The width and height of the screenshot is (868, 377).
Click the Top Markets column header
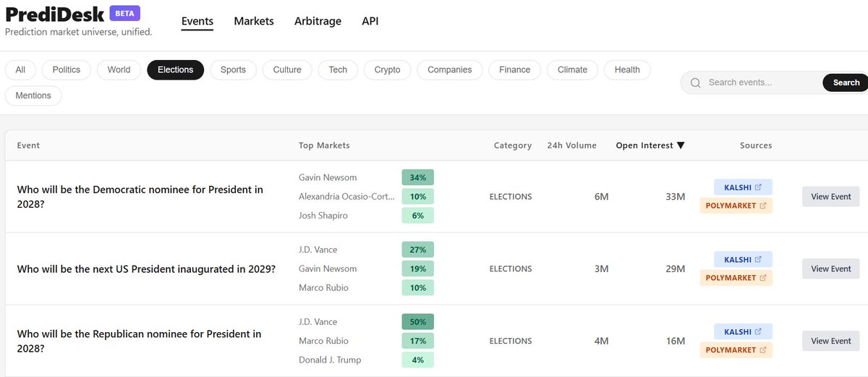point(324,145)
